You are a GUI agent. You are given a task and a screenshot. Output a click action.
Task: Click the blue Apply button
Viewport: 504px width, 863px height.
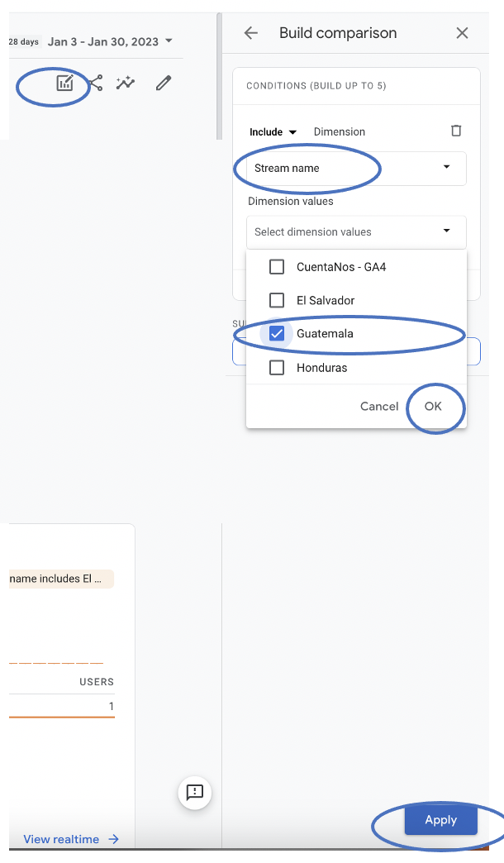pyautogui.click(x=440, y=820)
